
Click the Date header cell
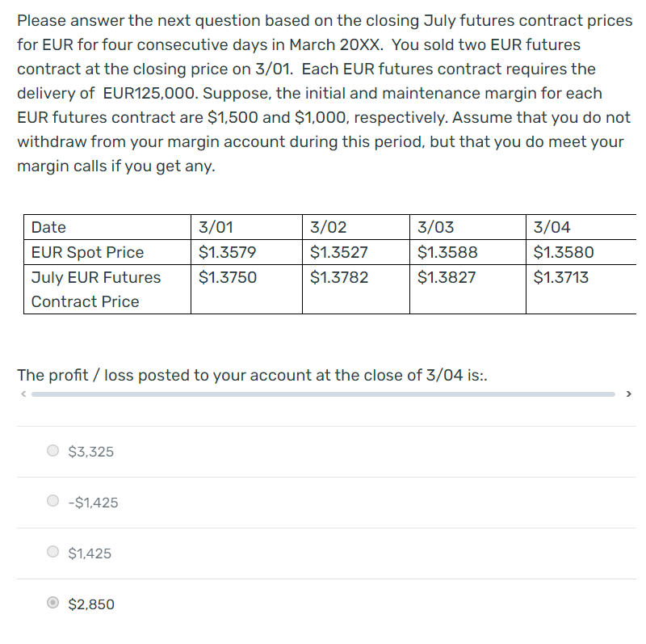pyautogui.click(x=48, y=227)
